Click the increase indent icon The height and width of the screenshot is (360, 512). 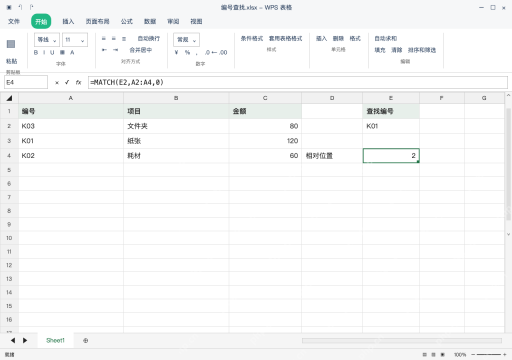[115, 50]
